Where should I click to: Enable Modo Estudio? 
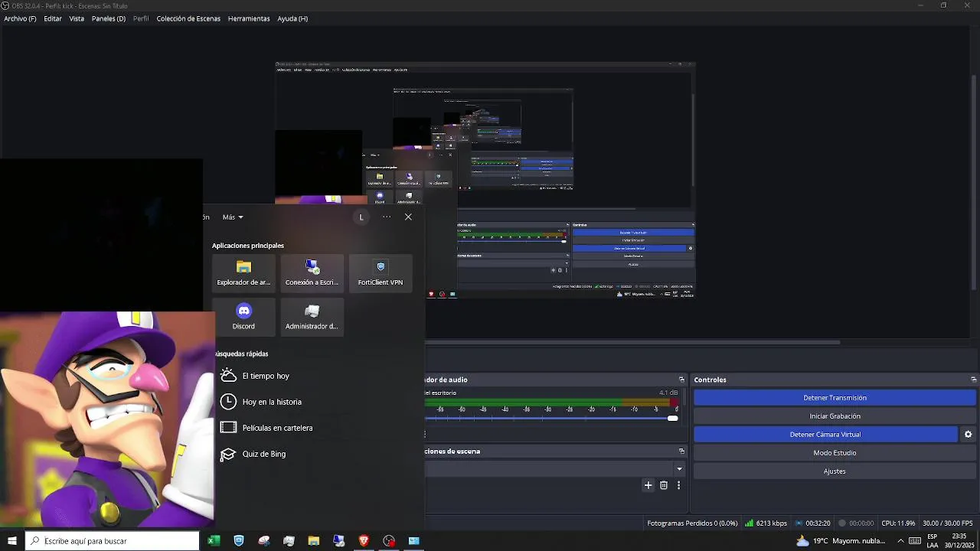[x=835, y=453]
